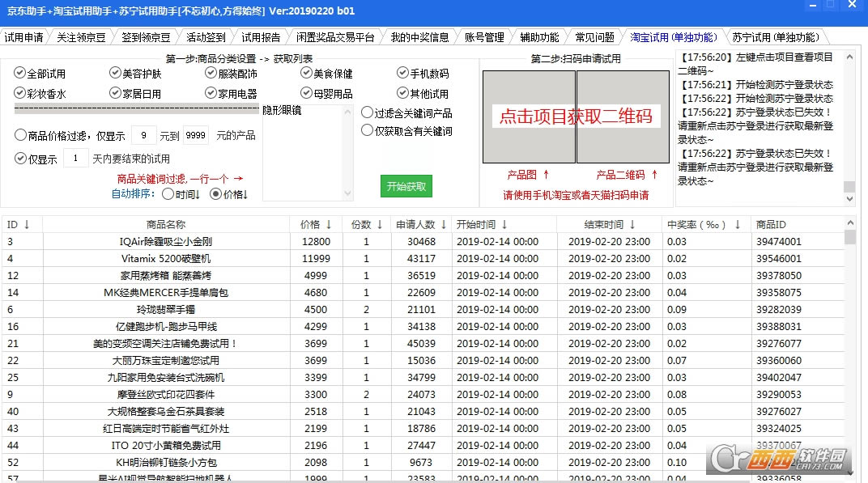
Task: Switch to 辅助功能 tab
Action: click(x=539, y=37)
